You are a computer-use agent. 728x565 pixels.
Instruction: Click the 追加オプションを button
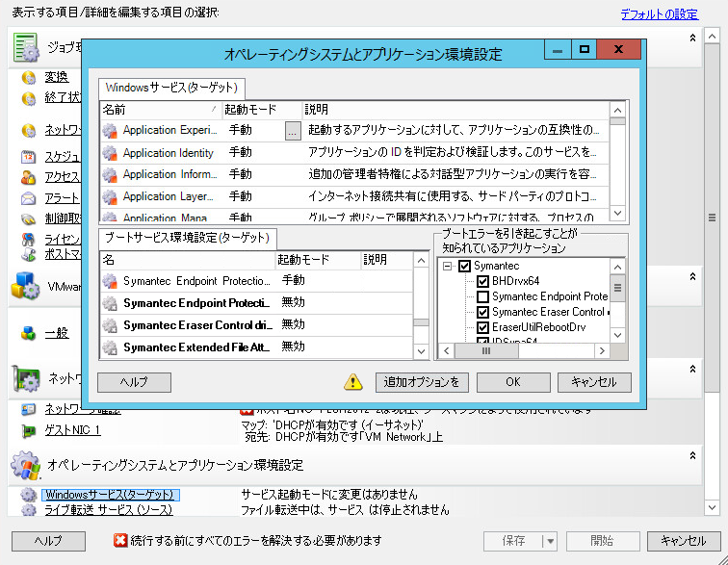coord(422,382)
